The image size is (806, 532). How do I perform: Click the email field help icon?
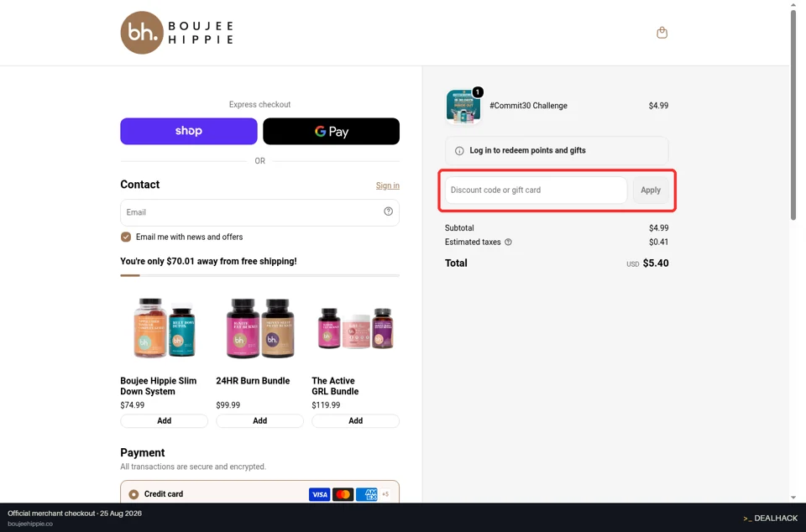388,211
